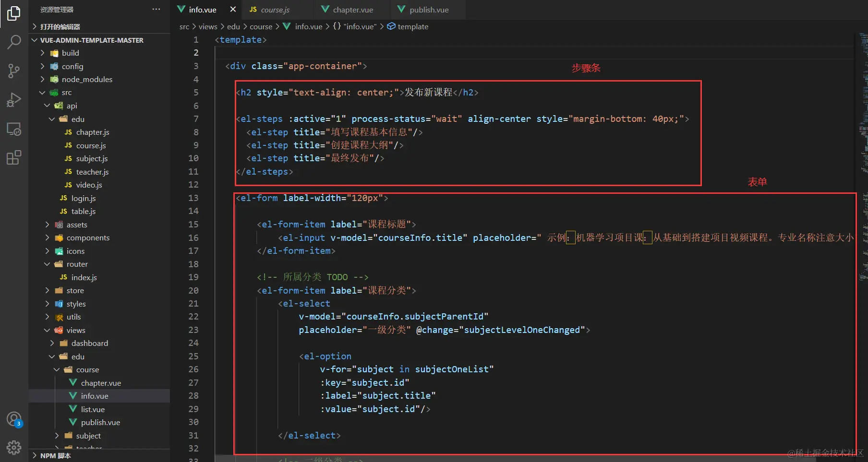
Task: Open the Extensions view
Action: [14, 157]
